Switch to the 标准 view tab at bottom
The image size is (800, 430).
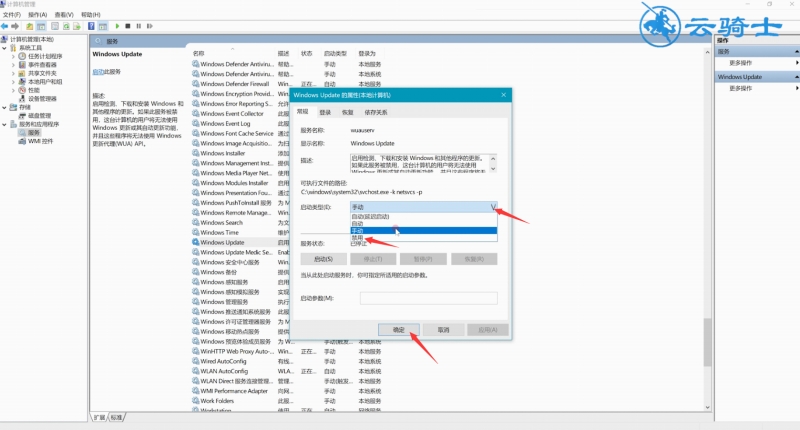(116, 417)
